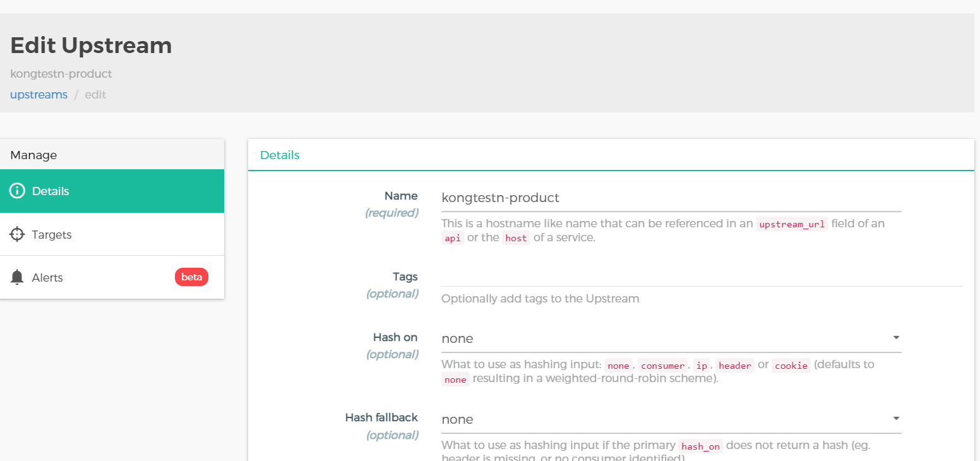Click the info icon beside Details

tap(17, 191)
